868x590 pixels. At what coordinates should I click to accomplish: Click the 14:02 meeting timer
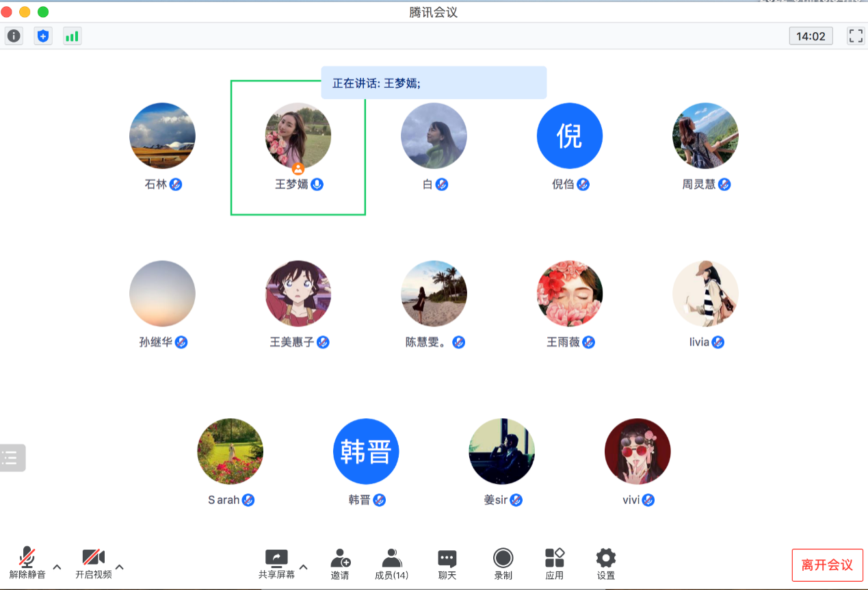point(811,36)
